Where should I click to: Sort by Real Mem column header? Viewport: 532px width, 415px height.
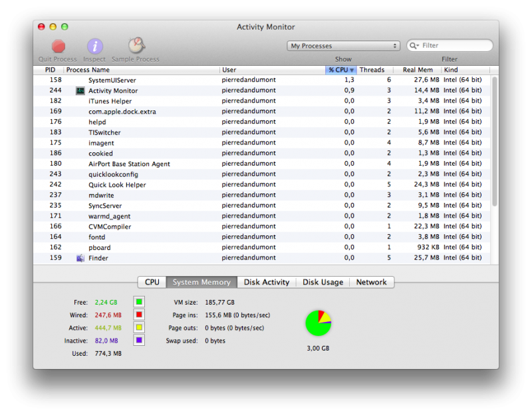coord(418,70)
